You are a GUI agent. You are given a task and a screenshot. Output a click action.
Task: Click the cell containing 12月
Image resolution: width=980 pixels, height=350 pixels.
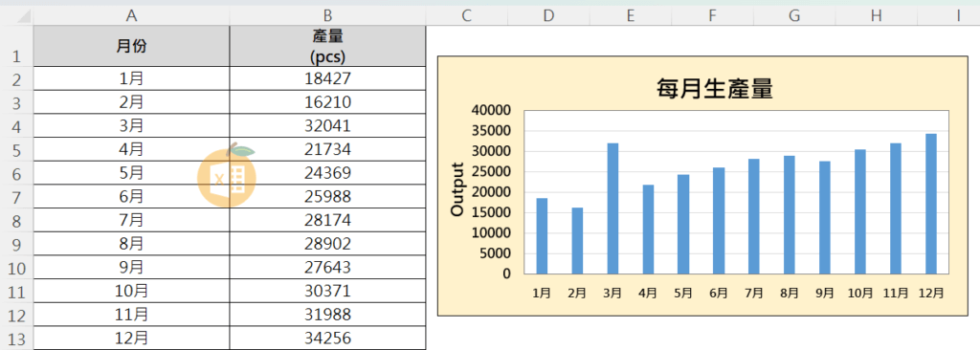click(x=131, y=338)
